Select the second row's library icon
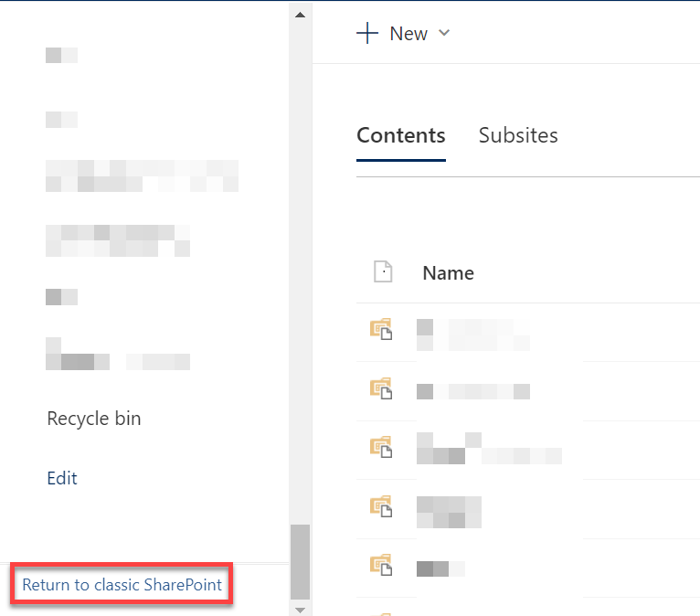This screenshot has height=616, width=700. tap(380, 389)
